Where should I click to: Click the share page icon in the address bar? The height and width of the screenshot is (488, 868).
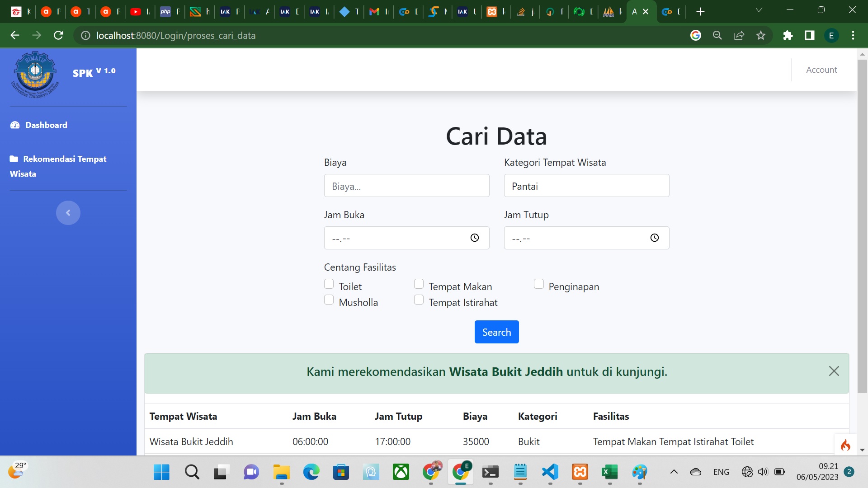[739, 35]
